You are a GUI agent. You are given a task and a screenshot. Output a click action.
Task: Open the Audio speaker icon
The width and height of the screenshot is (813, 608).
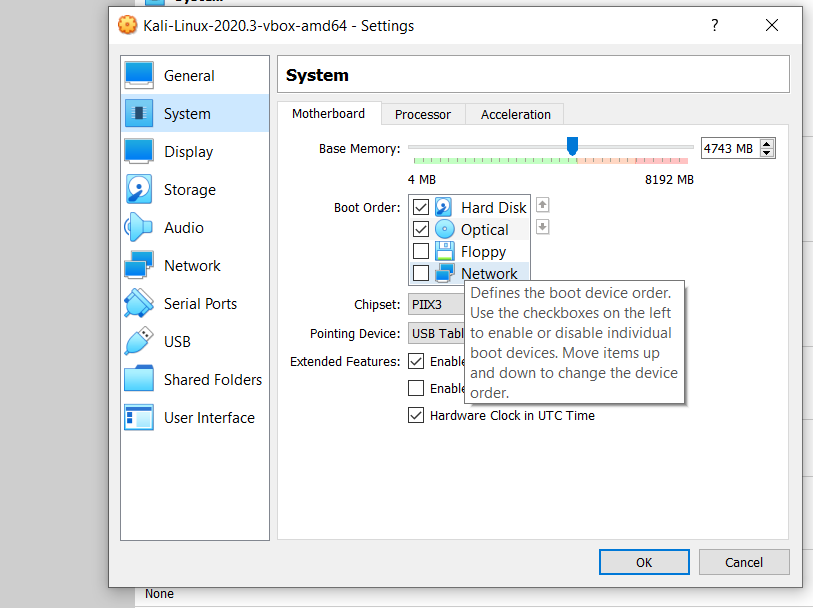[x=138, y=227]
